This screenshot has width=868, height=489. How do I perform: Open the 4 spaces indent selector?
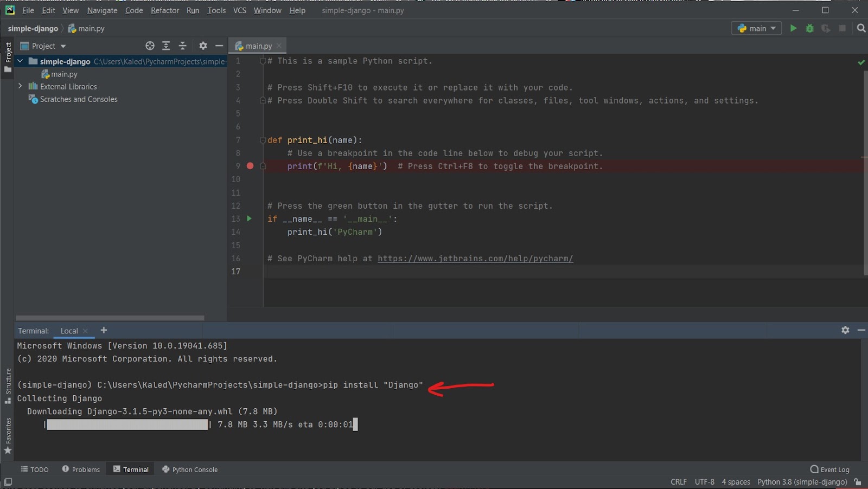(736, 482)
